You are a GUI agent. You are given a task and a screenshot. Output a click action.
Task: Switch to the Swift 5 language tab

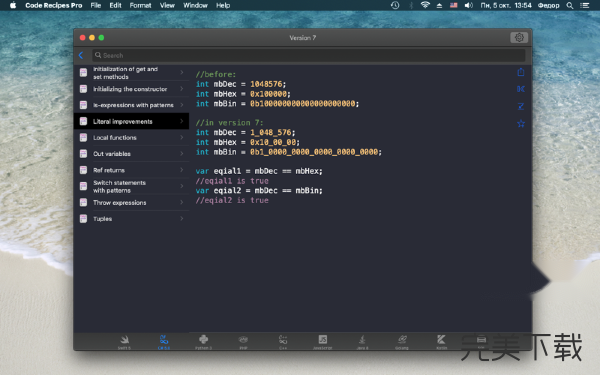(x=124, y=342)
